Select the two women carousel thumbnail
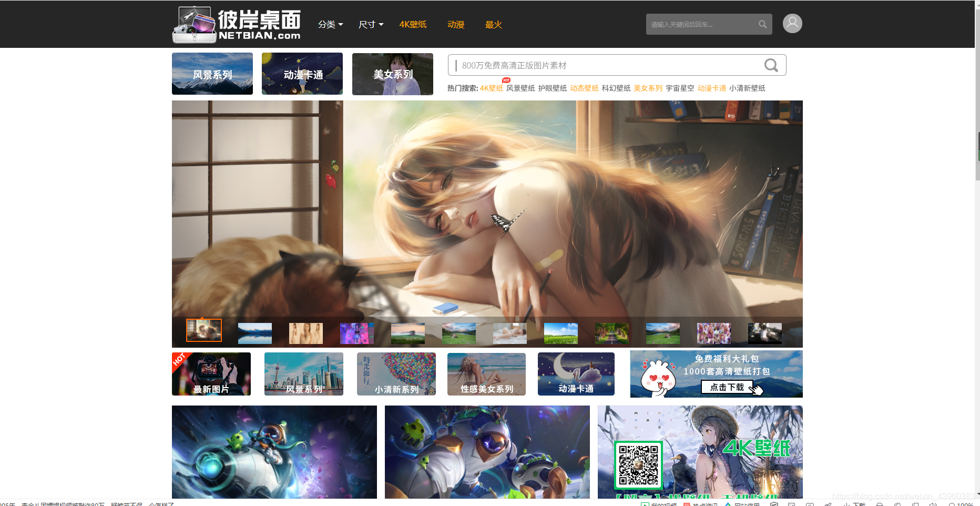This screenshot has height=506, width=980. click(306, 333)
